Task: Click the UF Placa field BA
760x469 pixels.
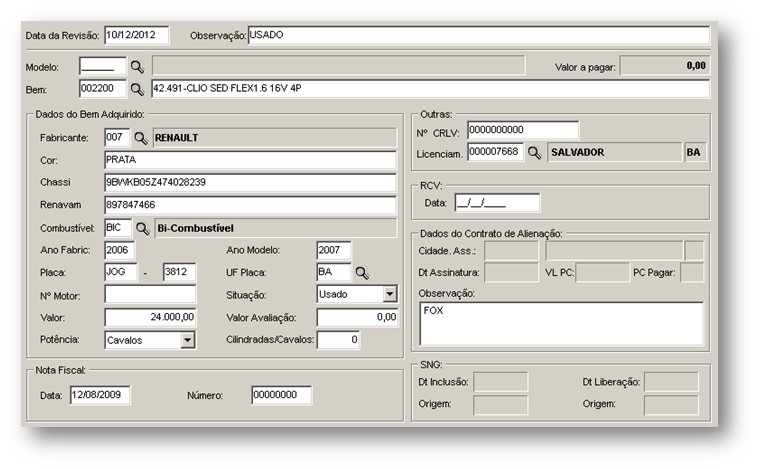Action: [x=333, y=272]
